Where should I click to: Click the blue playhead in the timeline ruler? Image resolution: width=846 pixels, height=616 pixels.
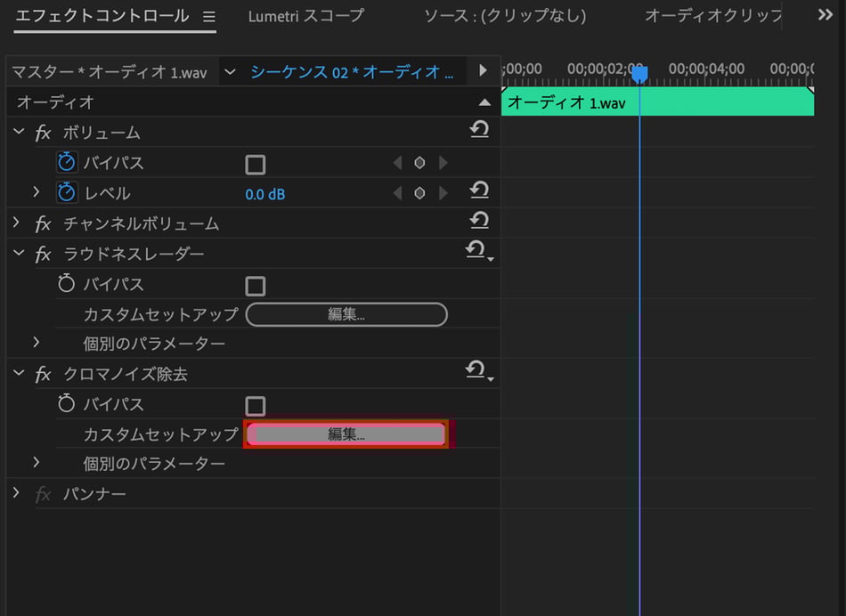coord(639,74)
